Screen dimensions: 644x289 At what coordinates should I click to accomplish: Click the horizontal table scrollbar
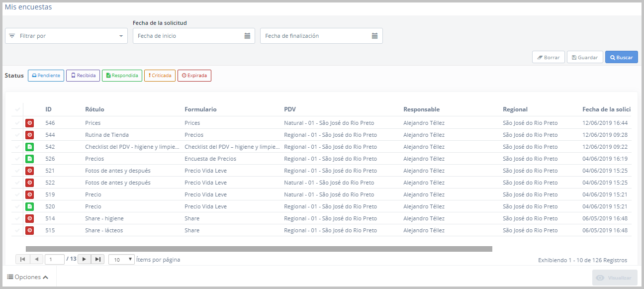259,249
